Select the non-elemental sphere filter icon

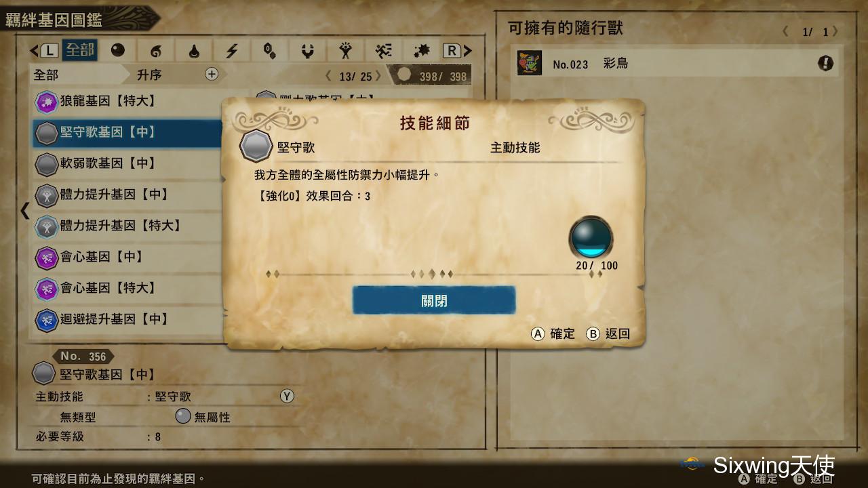pos(118,51)
